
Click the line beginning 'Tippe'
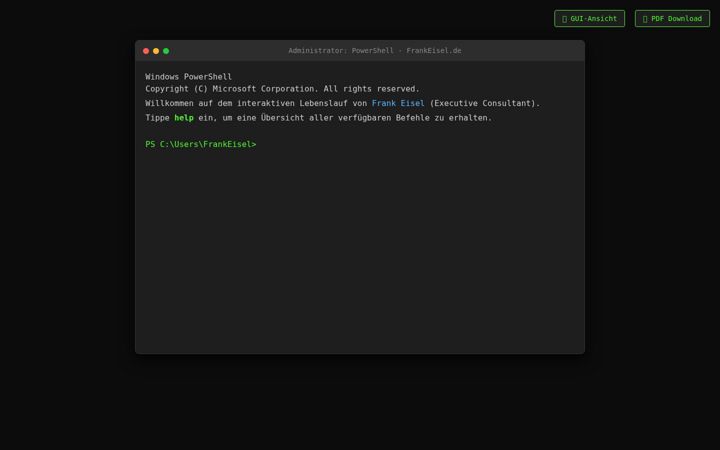[318, 118]
